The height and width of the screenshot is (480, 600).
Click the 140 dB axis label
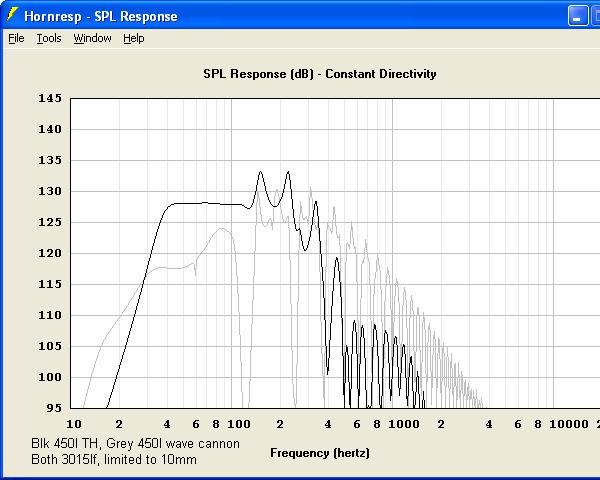[x=50, y=129]
